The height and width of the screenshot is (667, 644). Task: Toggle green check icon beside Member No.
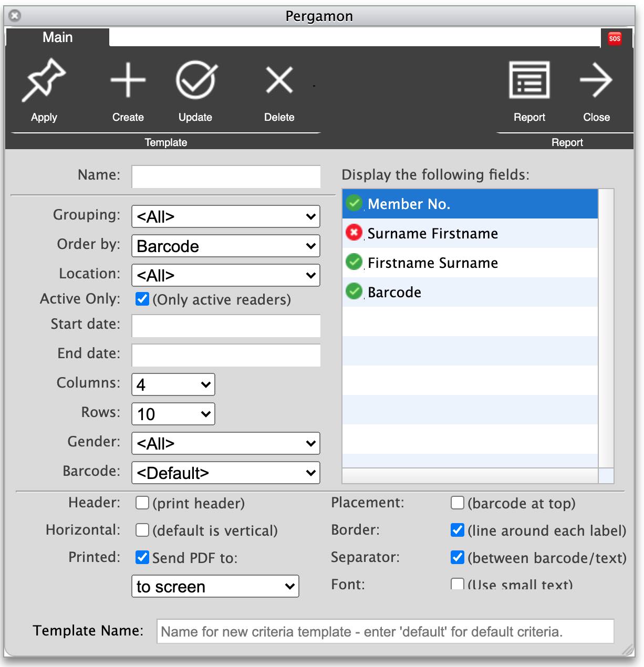point(355,203)
